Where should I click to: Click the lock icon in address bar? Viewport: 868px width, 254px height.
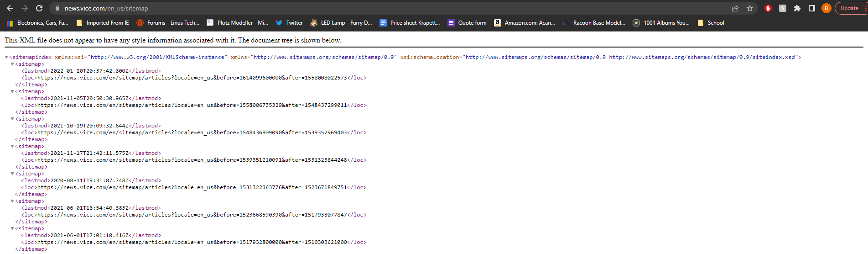point(57,8)
